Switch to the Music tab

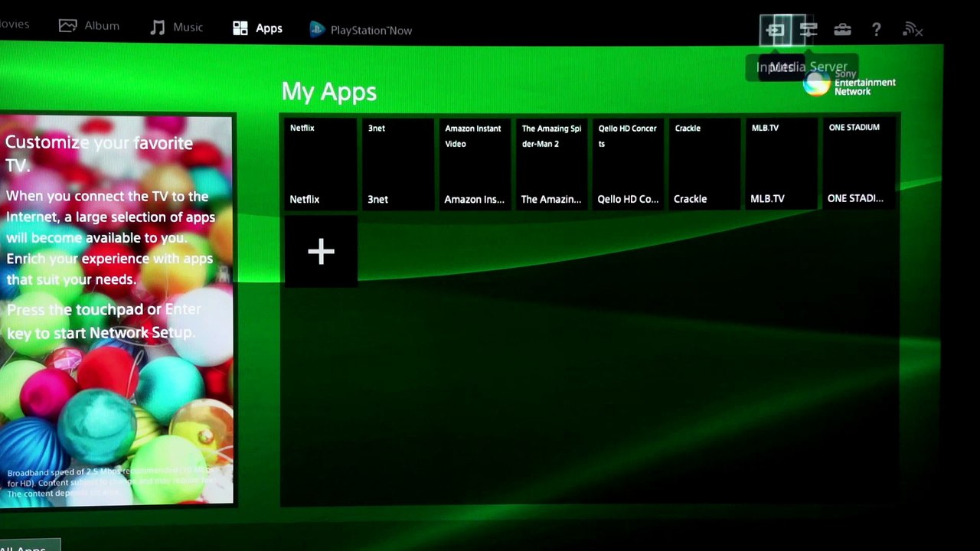coord(177,28)
